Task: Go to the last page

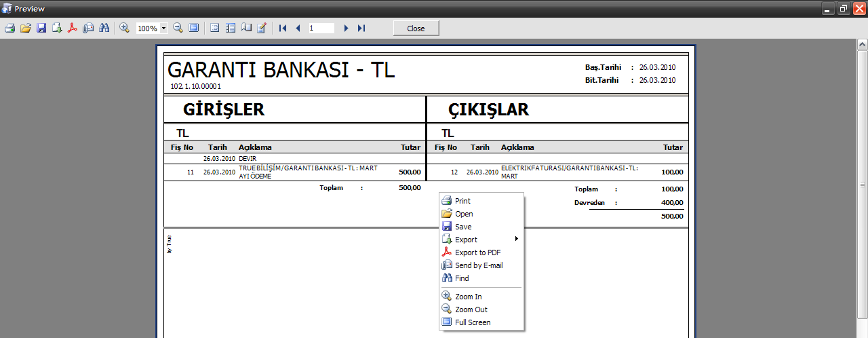Action: [x=361, y=28]
